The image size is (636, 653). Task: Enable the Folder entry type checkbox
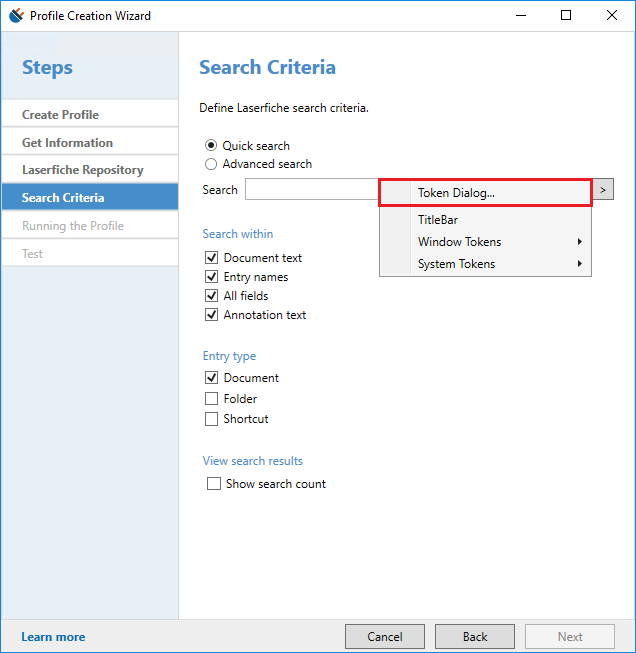212,399
